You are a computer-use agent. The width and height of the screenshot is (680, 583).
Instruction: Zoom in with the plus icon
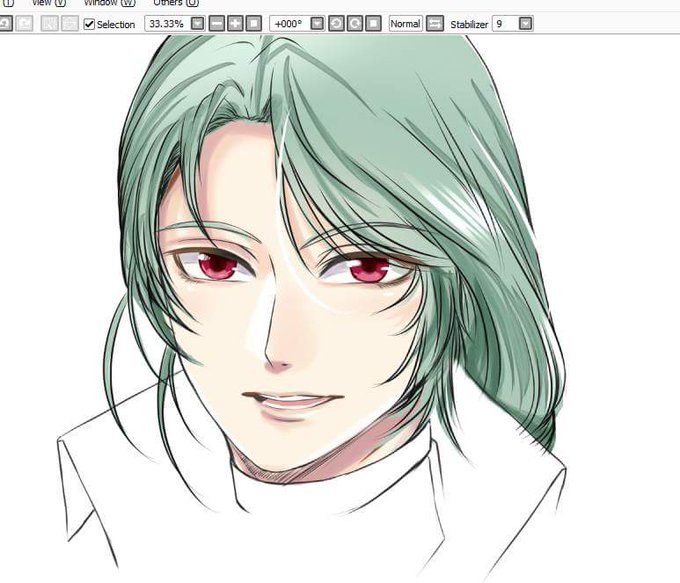[235, 23]
